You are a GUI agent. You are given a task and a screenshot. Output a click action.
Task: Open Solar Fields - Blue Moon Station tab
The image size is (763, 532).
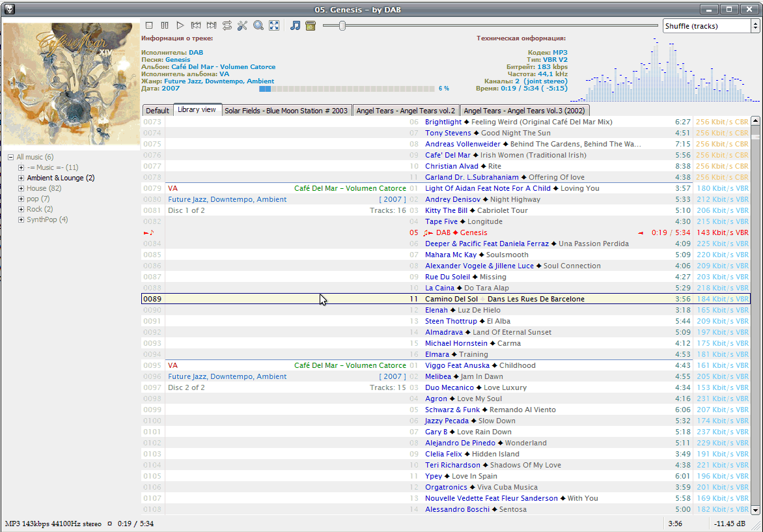[286, 111]
